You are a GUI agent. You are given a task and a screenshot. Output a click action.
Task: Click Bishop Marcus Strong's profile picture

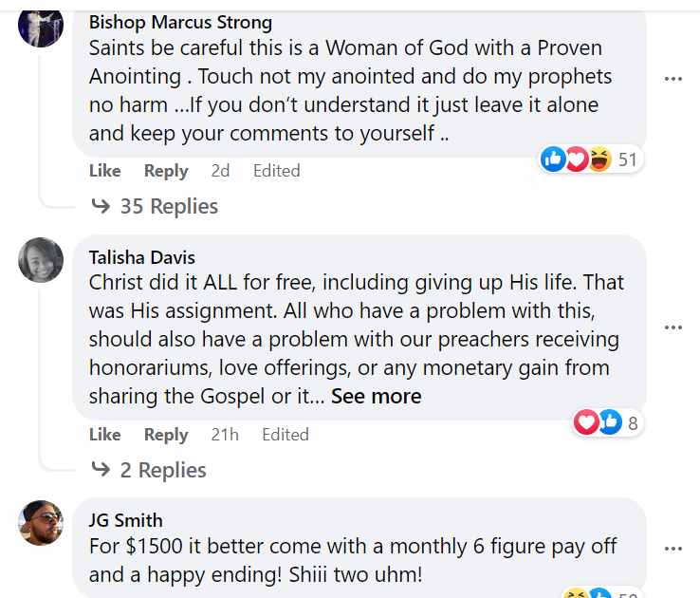pyautogui.click(x=41, y=25)
